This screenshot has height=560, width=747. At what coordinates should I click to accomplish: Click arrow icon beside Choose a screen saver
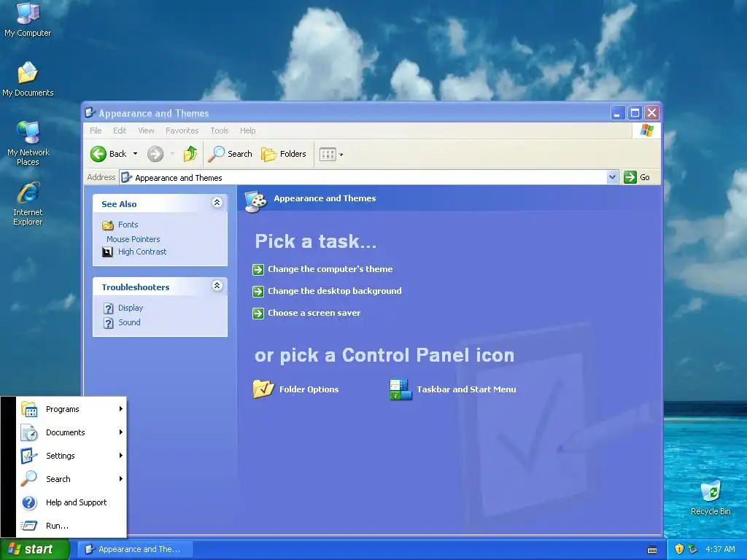[258, 314]
